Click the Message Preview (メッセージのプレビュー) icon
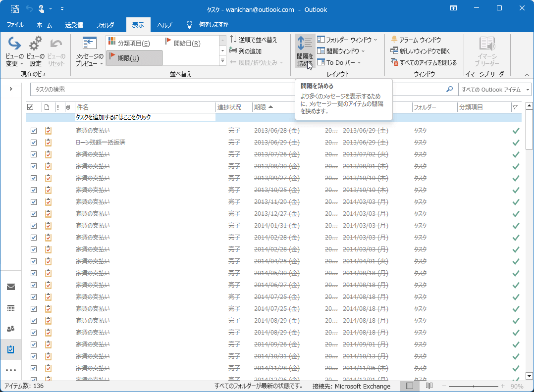This screenshot has width=534, height=392. (90, 45)
